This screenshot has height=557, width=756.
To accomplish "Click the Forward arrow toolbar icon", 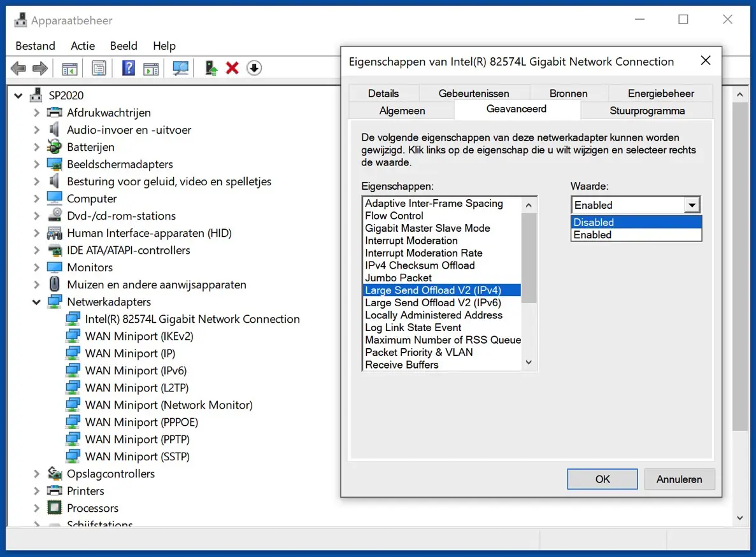I will pyautogui.click(x=40, y=68).
